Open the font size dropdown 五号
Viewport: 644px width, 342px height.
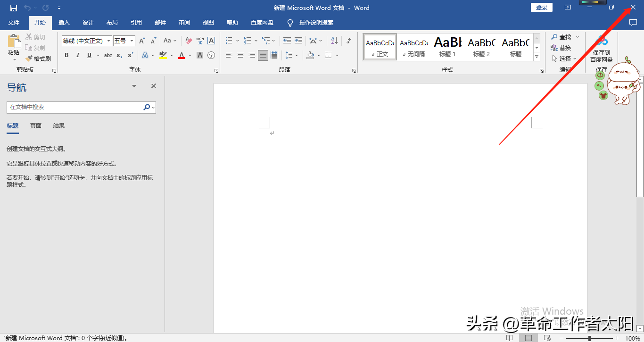click(x=132, y=41)
